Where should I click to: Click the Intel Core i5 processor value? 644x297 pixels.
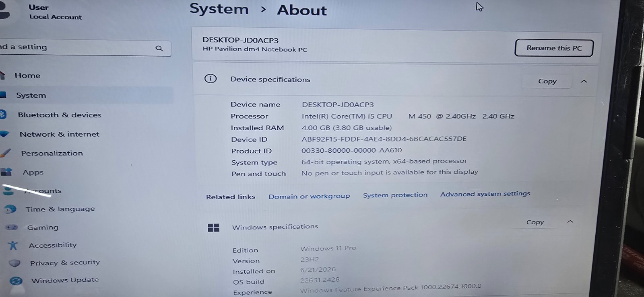point(408,116)
